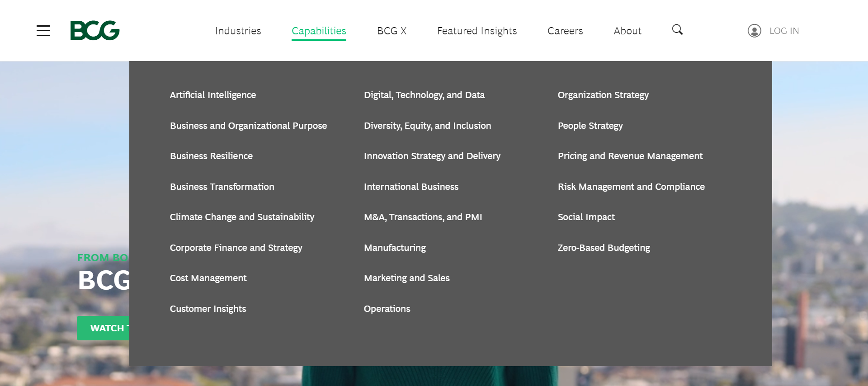868x386 pixels.
Task: Click the user profile icon
Action: [x=754, y=31]
